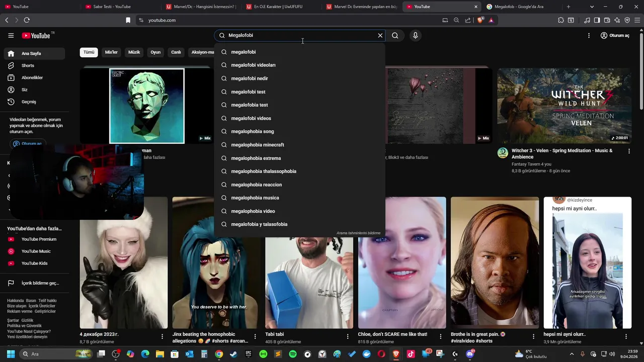The image size is (644, 362).
Task: Start voice search with the microphone
Action: point(415,36)
